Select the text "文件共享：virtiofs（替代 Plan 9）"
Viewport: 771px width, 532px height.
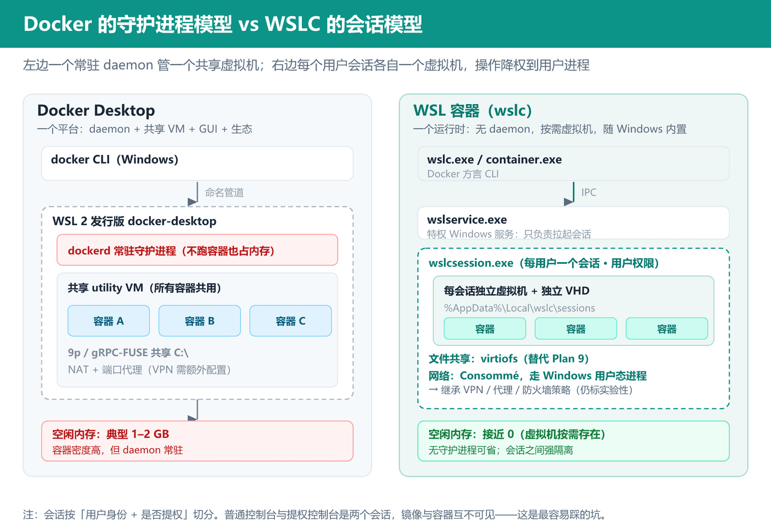tap(508, 359)
